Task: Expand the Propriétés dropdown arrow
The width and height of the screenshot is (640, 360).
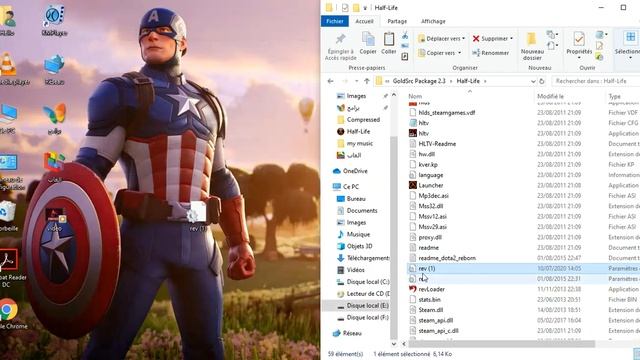Action: click(x=579, y=58)
